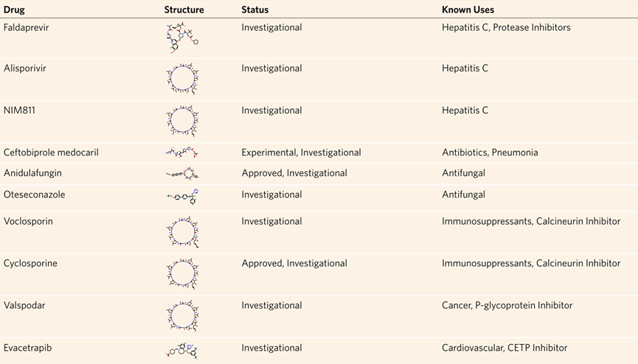
Task: Sort by the Drug column header
Action: coord(14,10)
